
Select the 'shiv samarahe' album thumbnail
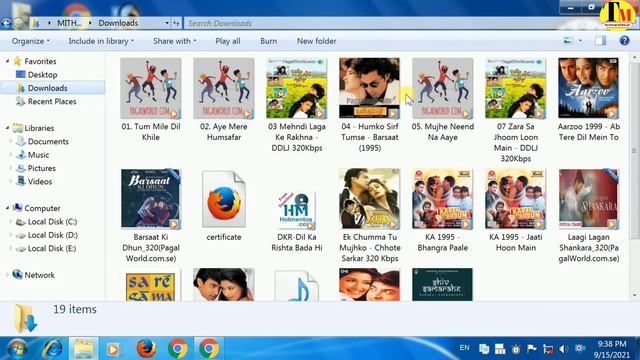tap(442, 284)
